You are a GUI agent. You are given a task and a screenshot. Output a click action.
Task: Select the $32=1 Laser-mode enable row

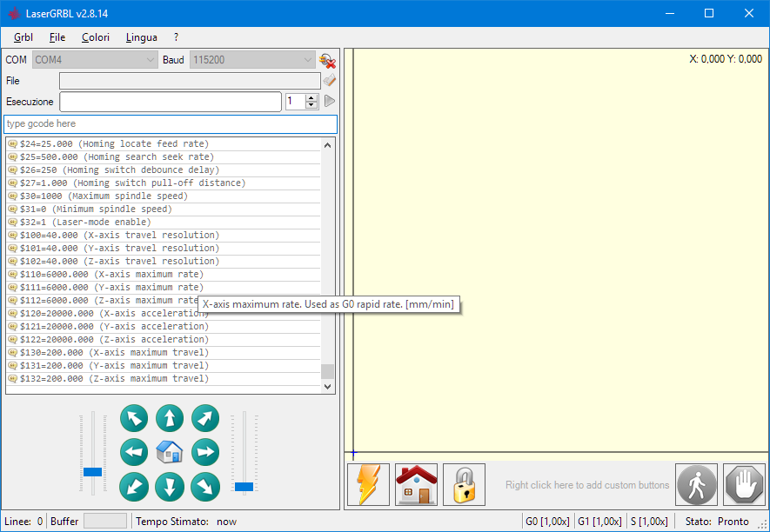click(x=164, y=222)
